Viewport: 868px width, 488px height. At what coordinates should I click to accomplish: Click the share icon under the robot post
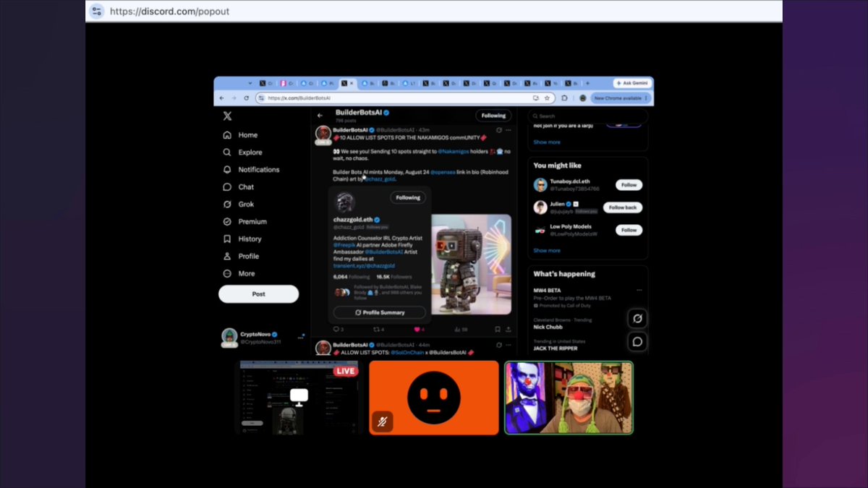[x=509, y=330]
